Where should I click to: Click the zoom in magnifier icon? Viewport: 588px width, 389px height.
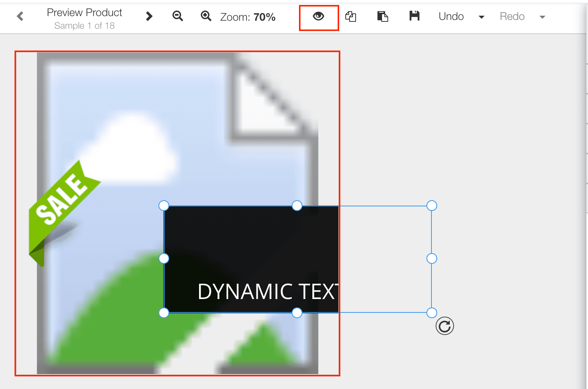click(206, 16)
